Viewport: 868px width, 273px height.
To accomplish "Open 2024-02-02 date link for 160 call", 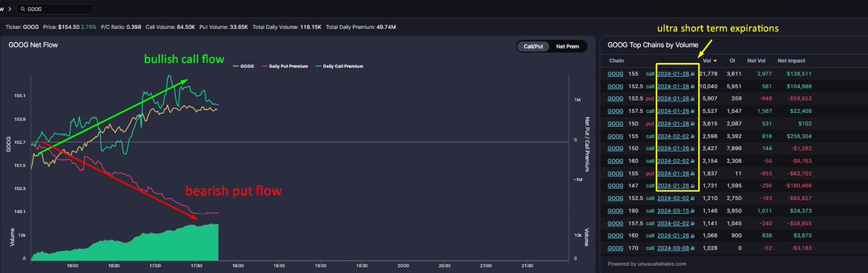I will pyautogui.click(x=673, y=160).
